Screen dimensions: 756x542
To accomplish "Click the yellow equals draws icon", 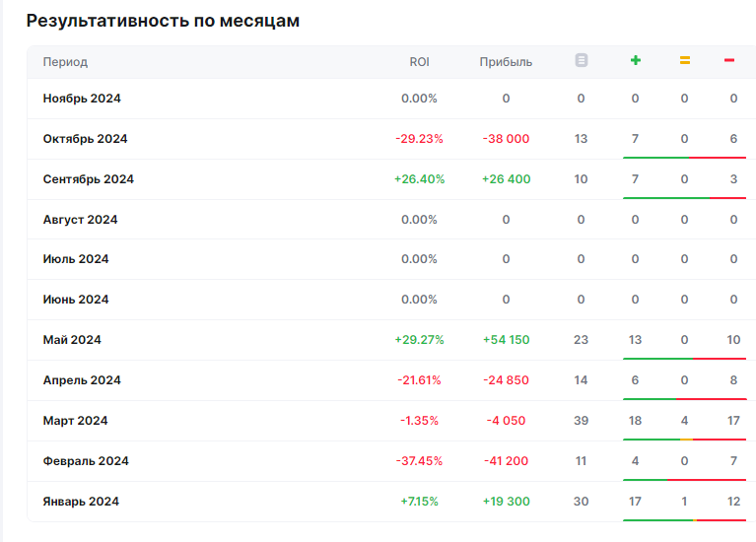I will point(684,61).
